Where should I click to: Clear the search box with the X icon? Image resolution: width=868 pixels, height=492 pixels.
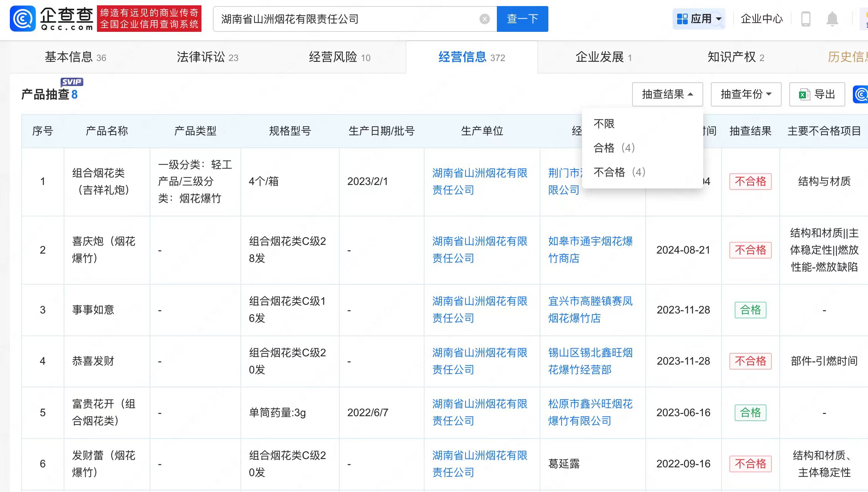(484, 19)
